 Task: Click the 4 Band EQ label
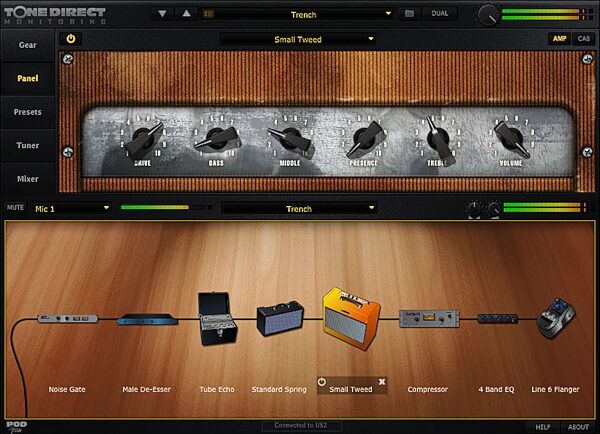[x=496, y=390]
